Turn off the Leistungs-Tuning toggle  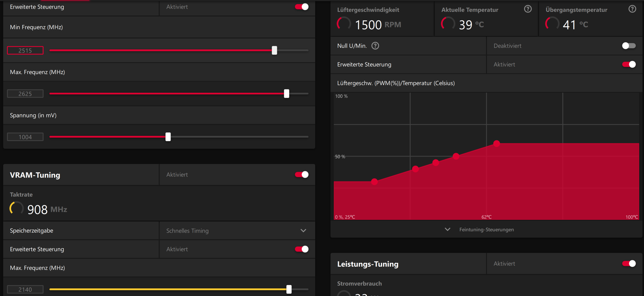click(629, 263)
